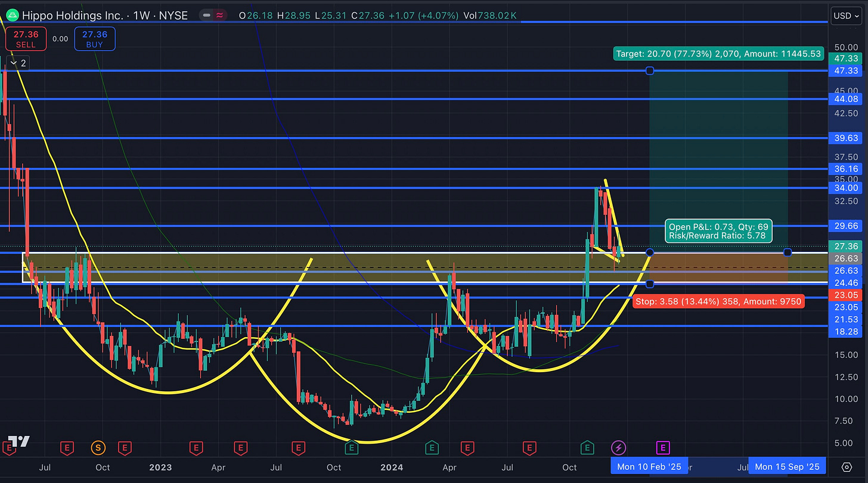This screenshot has height=483, width=868.
Task: Click the green E marker near Oct 2023
Action: [x=351, y=447]
